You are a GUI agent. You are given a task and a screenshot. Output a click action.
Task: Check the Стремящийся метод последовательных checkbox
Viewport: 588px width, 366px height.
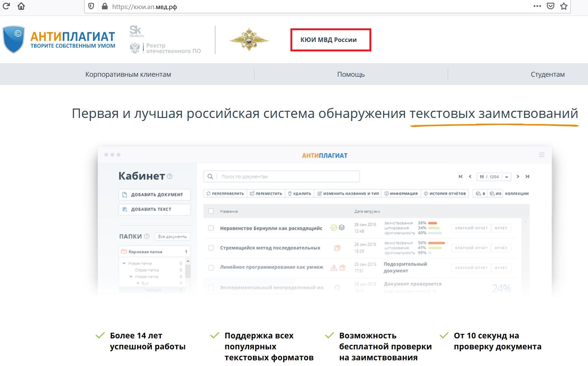211,248
